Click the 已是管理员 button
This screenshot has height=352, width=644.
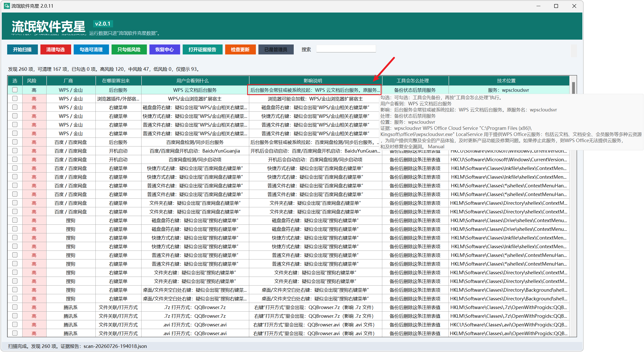click(x=276, y=50)
